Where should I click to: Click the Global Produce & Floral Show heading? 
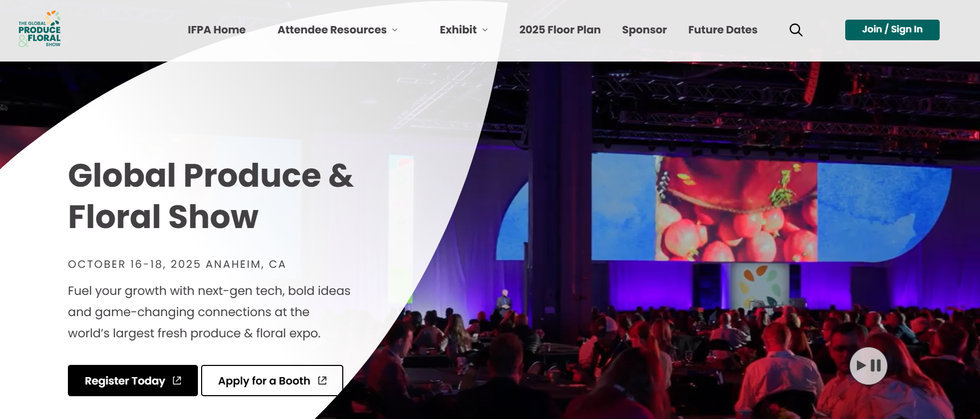click(211, 196)
